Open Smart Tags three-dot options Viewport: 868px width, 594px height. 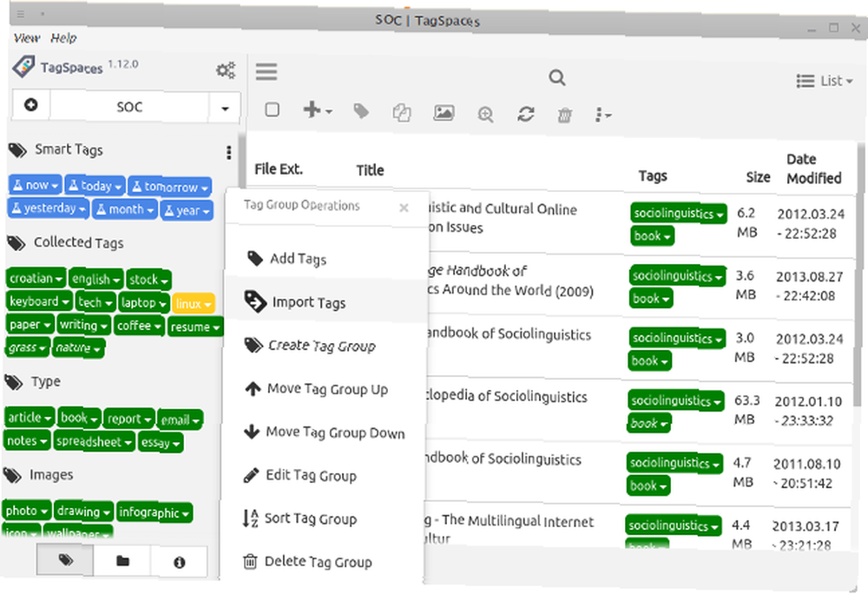(228, 152)
